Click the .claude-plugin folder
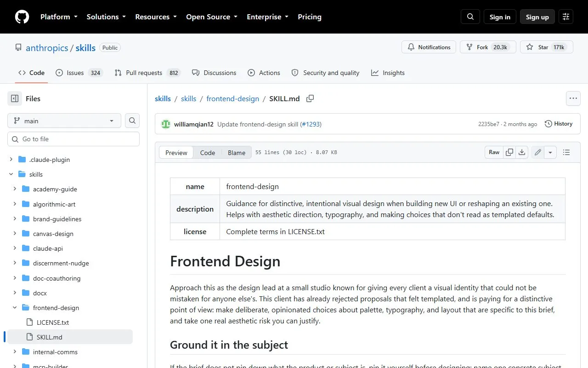Viewport: 588px width, 368px height. [x=50, y=160]
